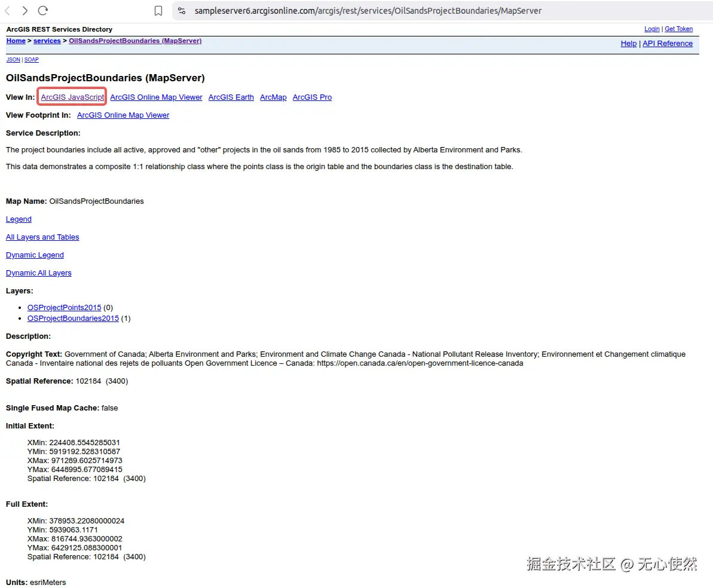View in ArcGIS Pro
The image size is (713, 588).
[x=312, y=97]
